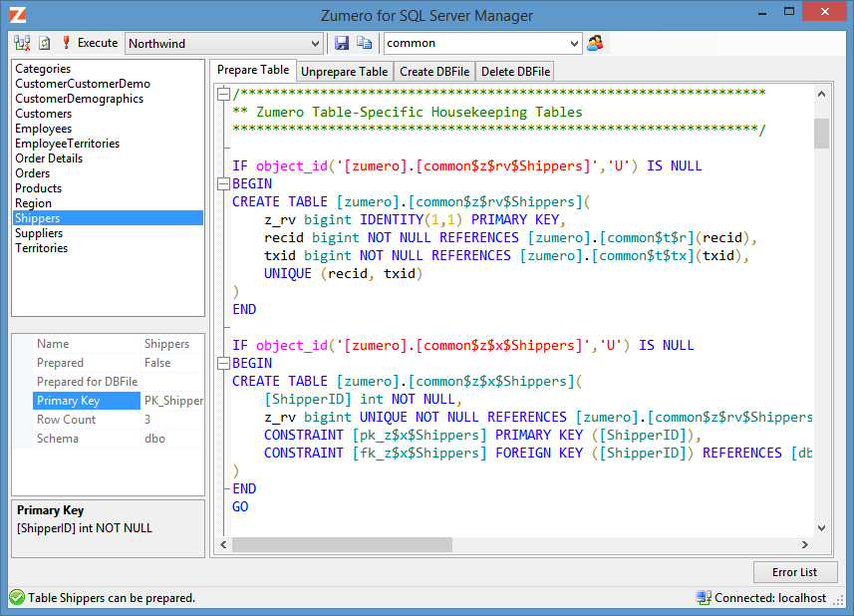This screenshot has height=616, width=854.
Task: Switch to the Prepare Table tab
Action: 253,70
